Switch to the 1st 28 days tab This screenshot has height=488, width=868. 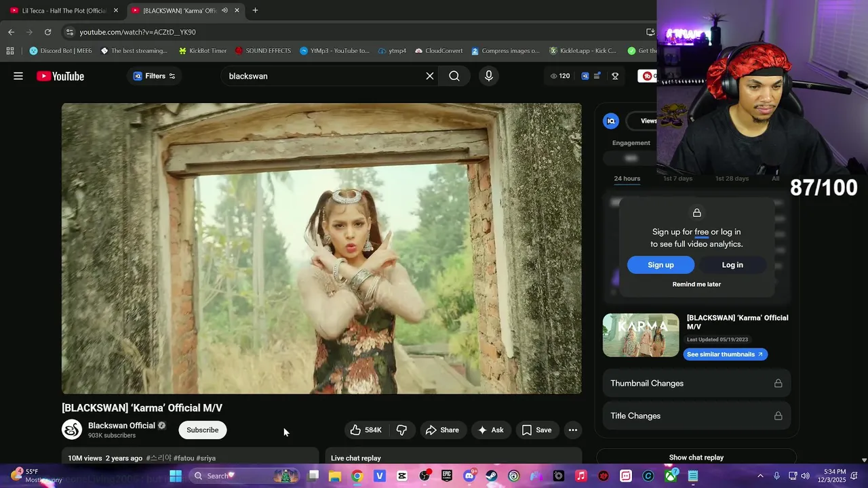(x=732, y=178)
